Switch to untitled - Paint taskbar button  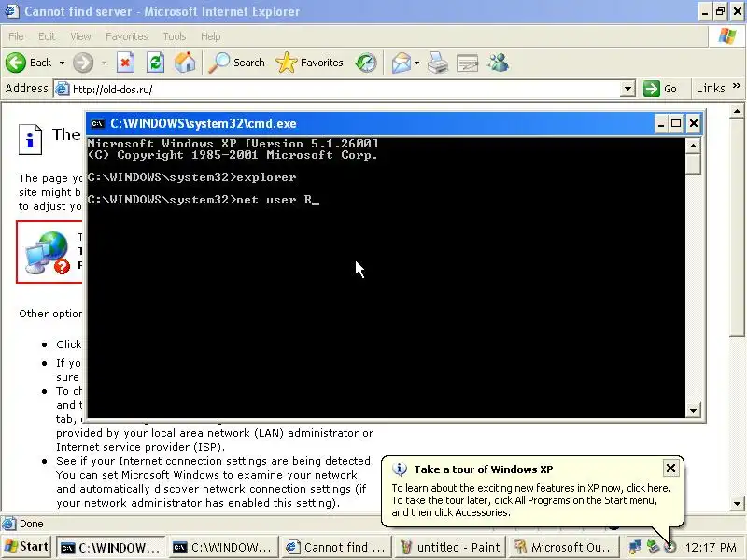450,547
